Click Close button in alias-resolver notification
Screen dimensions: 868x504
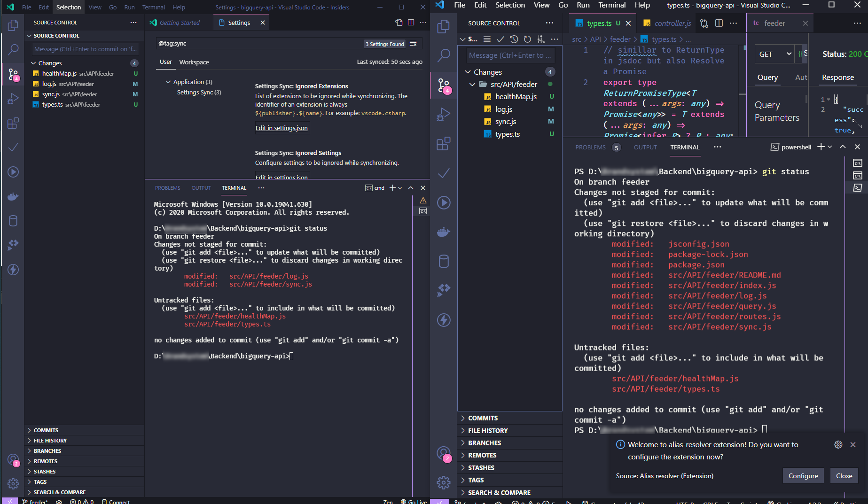click(x=844, y=476)
